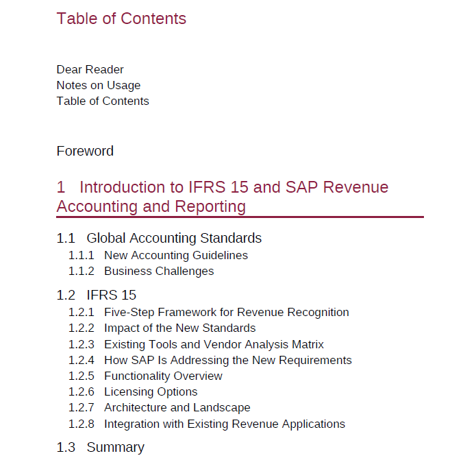476x471 pixels.
Task: Open 1.2.2 Impact of the New Standards
Action: tap(162, 328)
